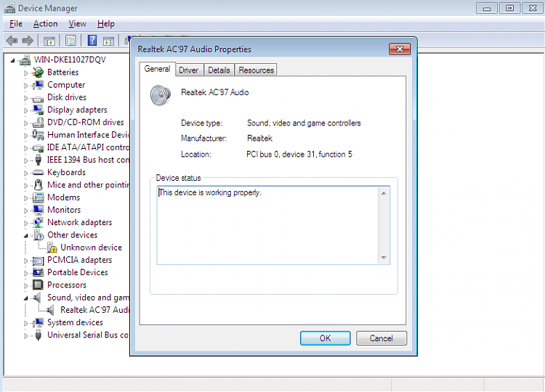The height and width of the screenshot is (392, 545).
Task: Expand the Batteries node
Action: point(25,73)
